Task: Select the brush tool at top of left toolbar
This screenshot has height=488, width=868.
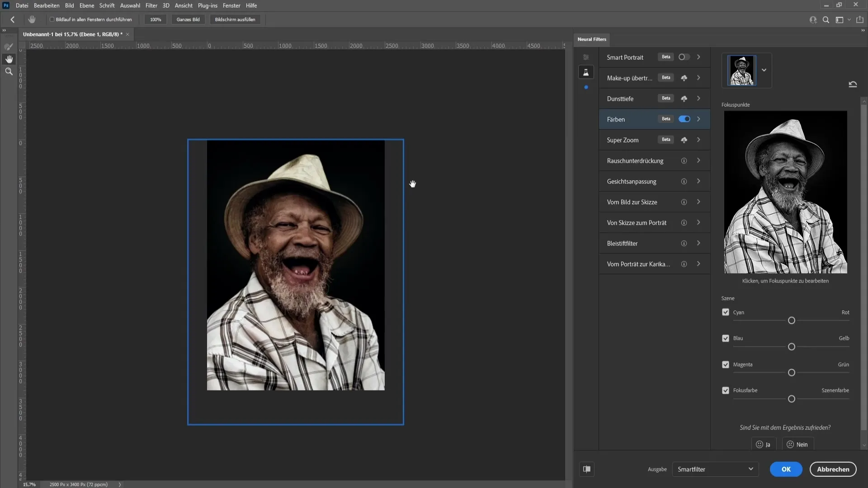Action: click(9, 47)
